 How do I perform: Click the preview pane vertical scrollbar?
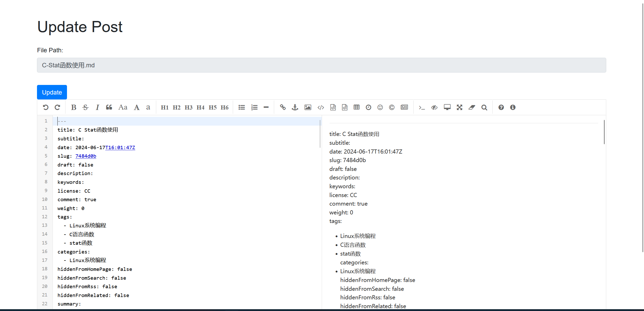click(x=604, y=132)
